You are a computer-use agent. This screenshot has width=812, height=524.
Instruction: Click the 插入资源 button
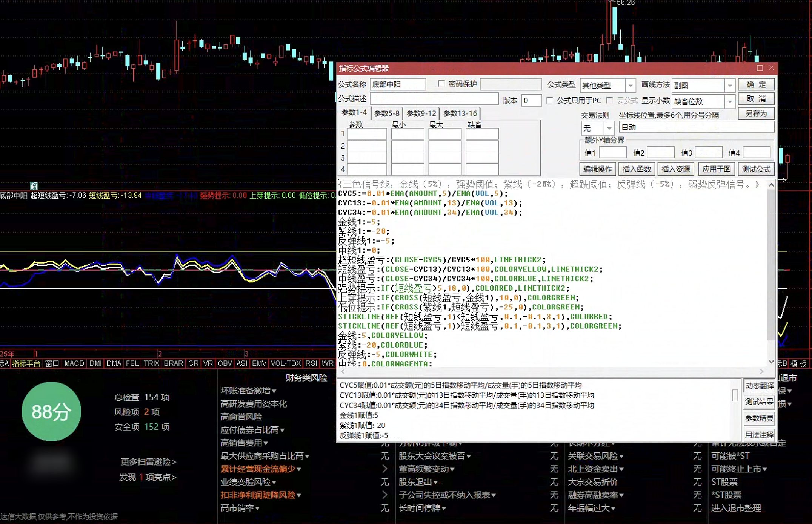[x=676, y=169]
